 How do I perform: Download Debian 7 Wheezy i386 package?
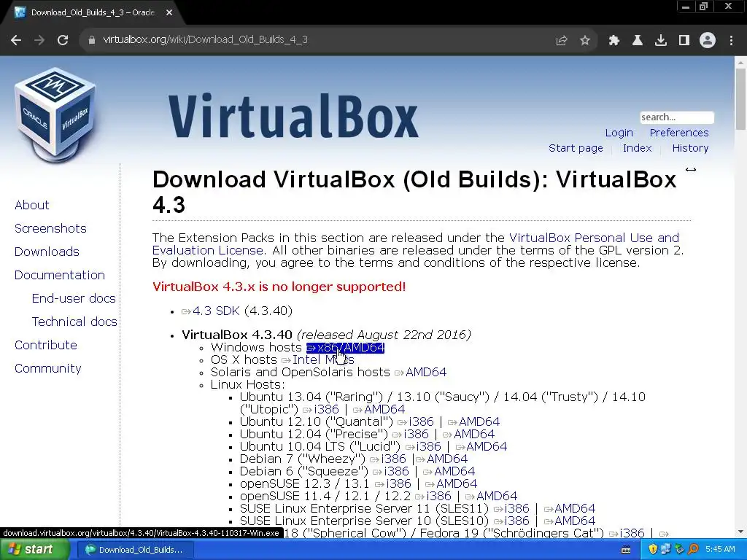click(x=388, y=459)
